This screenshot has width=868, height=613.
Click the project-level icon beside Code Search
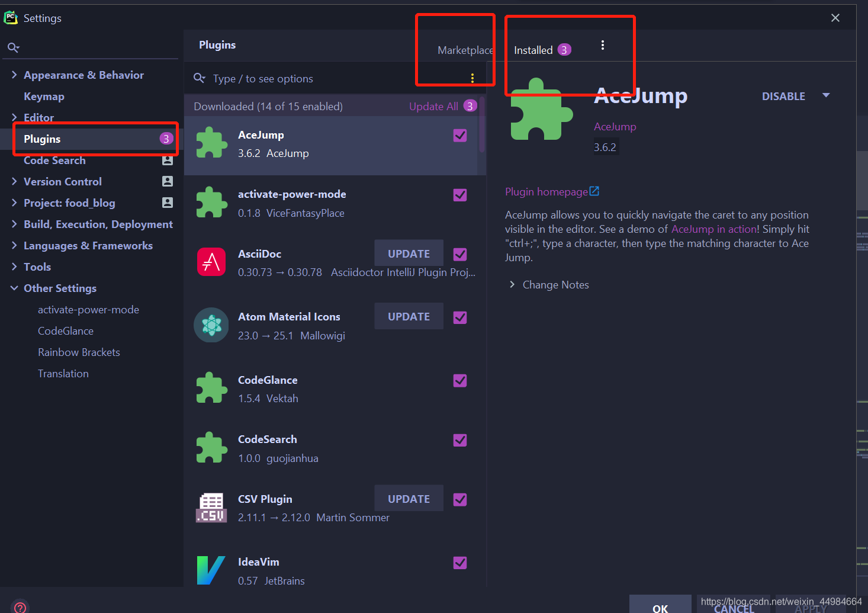pyautogui.click(x=168, y=160)
